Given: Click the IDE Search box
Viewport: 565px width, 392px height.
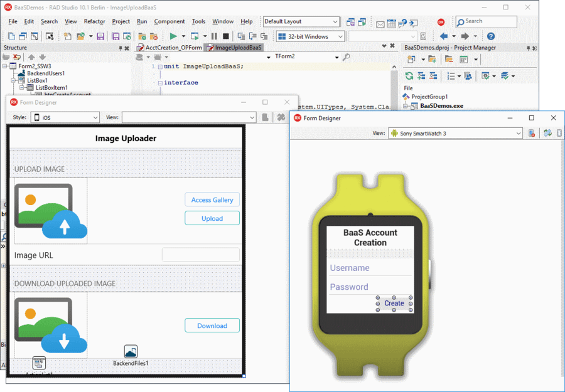Looking at the screenshot, I should 486,22.
